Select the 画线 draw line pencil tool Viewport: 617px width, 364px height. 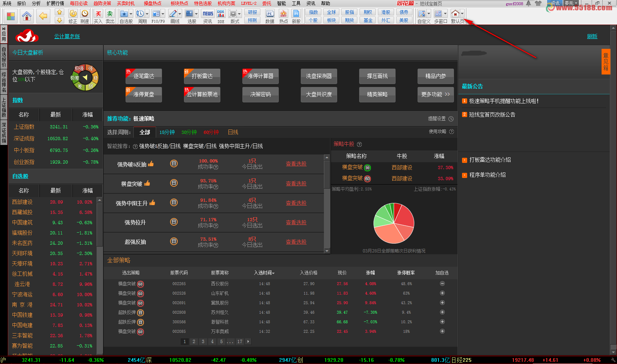[173, 14]
